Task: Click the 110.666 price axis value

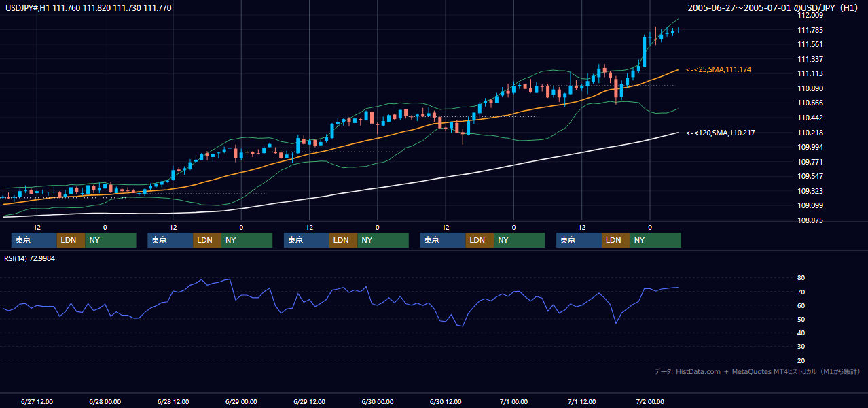Action: (x=810, y=103)
